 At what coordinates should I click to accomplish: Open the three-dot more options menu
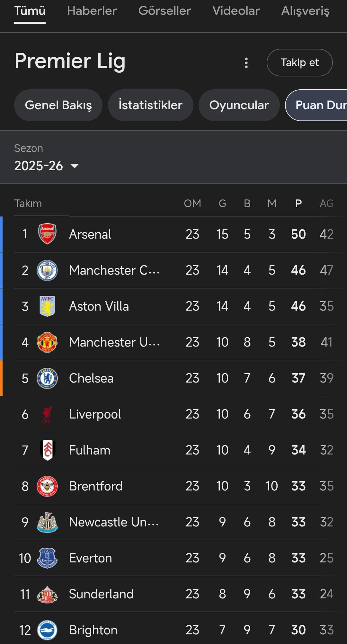tap(246, 63)
